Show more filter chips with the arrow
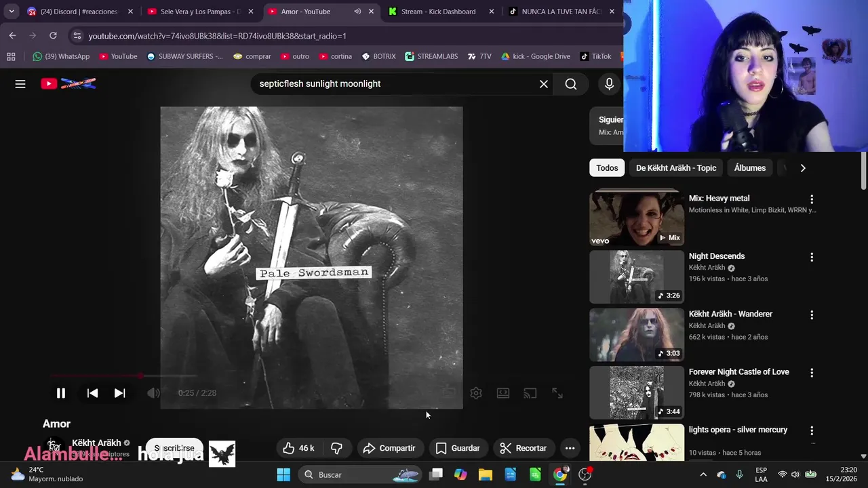 [803, 168]
